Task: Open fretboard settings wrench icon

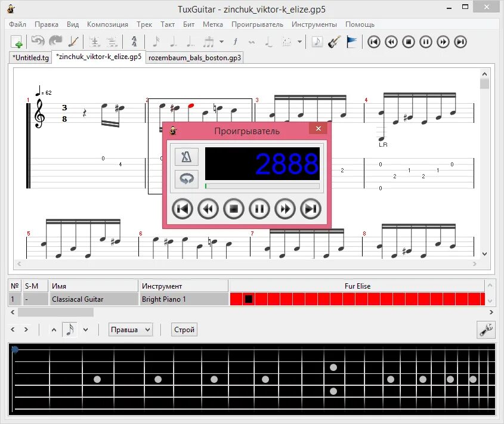Action: point(486,330)
